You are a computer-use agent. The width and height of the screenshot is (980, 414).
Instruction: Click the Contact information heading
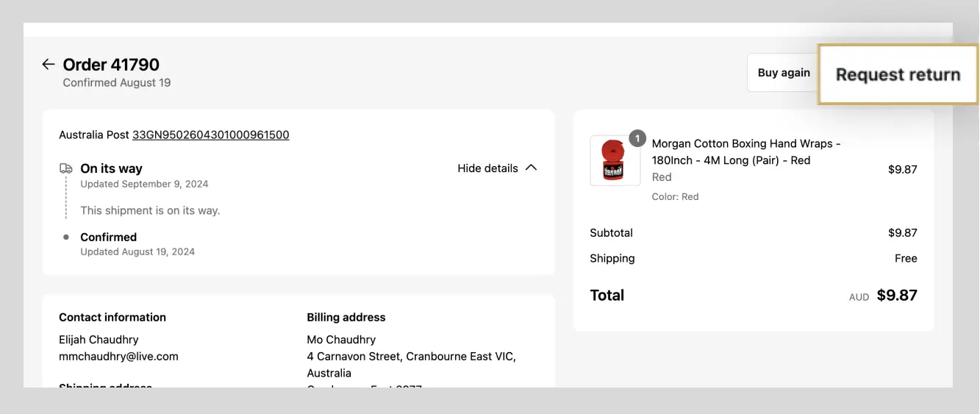coord(112,318)
